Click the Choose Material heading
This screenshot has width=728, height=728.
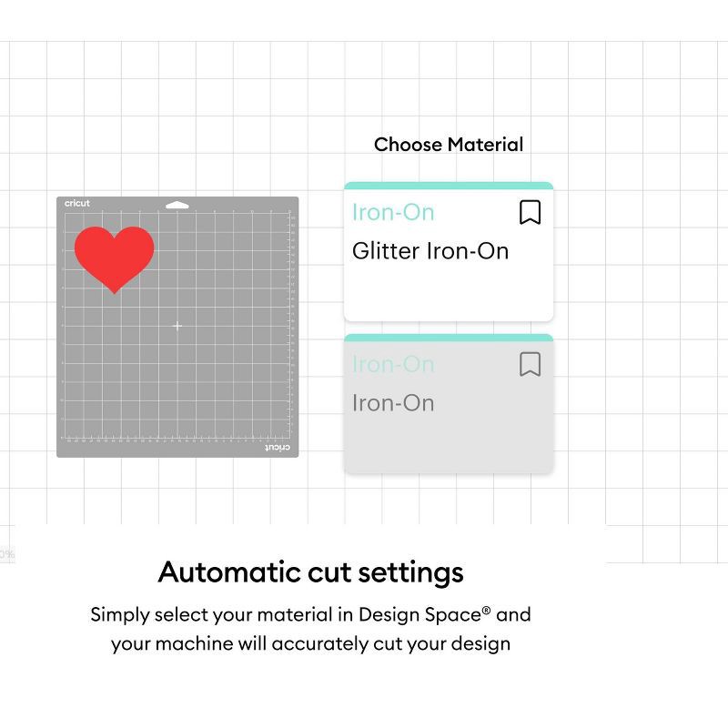click(x=449, y=144)
